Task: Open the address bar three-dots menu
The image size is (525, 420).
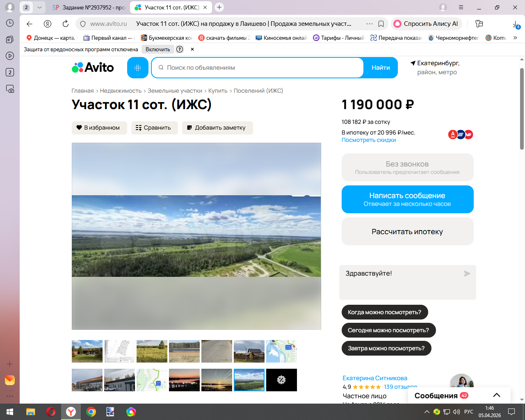Action: click(370, 24)
